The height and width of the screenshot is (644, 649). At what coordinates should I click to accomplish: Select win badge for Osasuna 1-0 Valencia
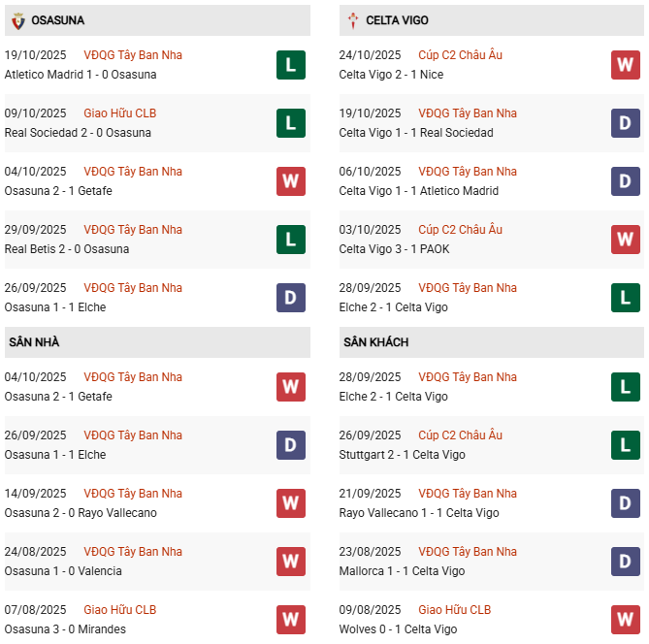tap(290, 562)
